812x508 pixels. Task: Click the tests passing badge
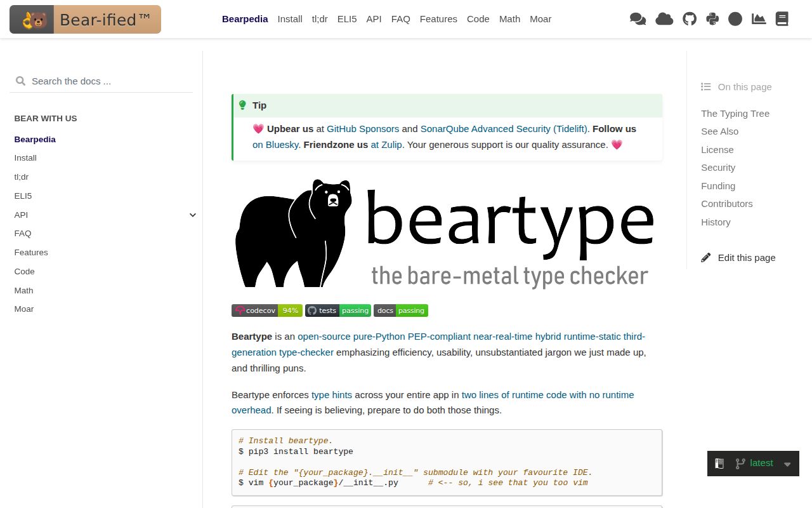coord(338,311)
